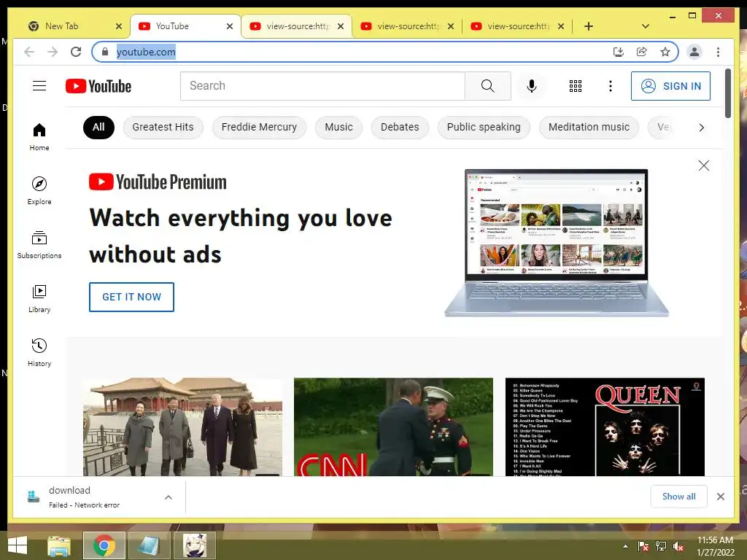Click GET IT NOW button
This screenshot has height=560, width=747.
(131, 297)
